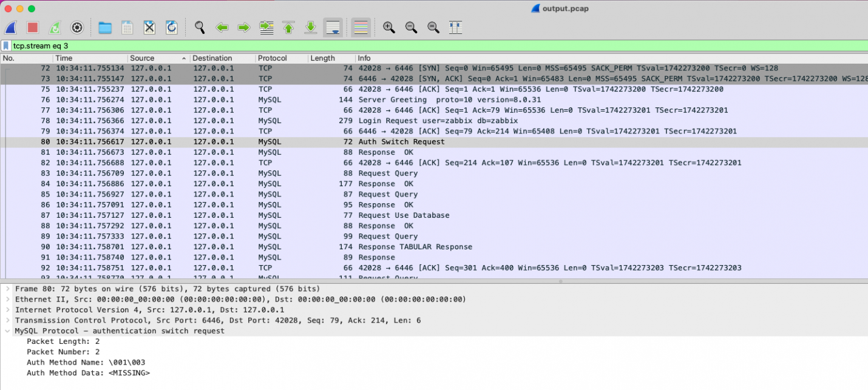Reload the capture file
Viewport: 868px width, 390px height.
pyautogui.click(x=172, y=27)
